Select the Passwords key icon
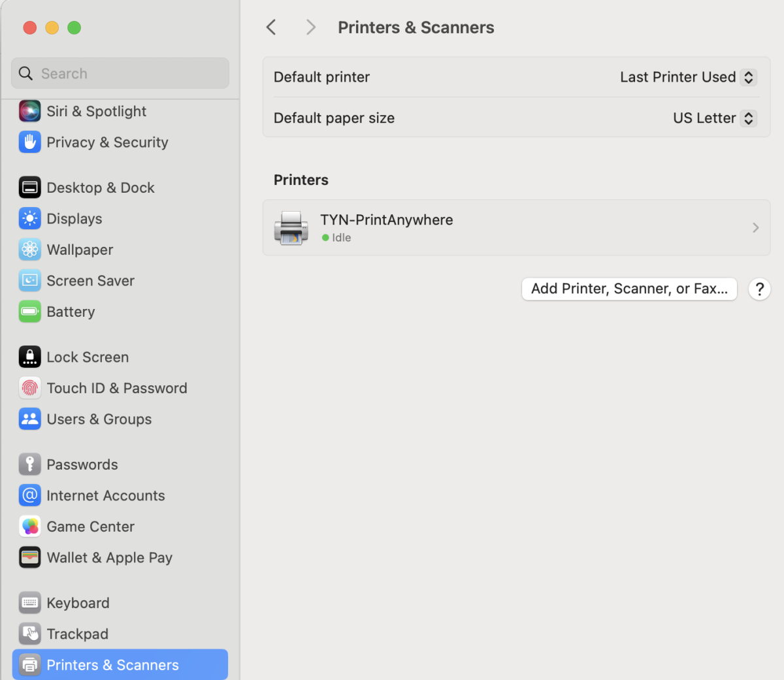Viewport: 784px width, 680px height. point(29,464)
